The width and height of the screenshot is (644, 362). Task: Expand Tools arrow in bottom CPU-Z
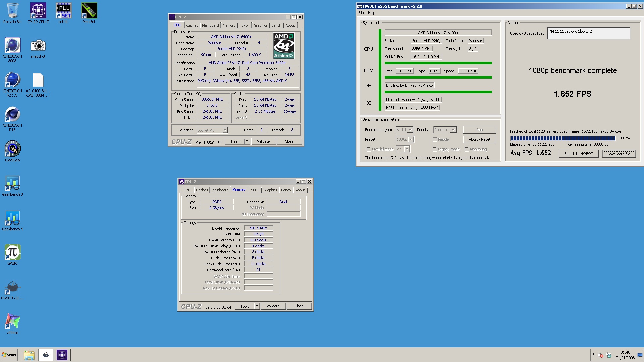[x=257, y=306]
